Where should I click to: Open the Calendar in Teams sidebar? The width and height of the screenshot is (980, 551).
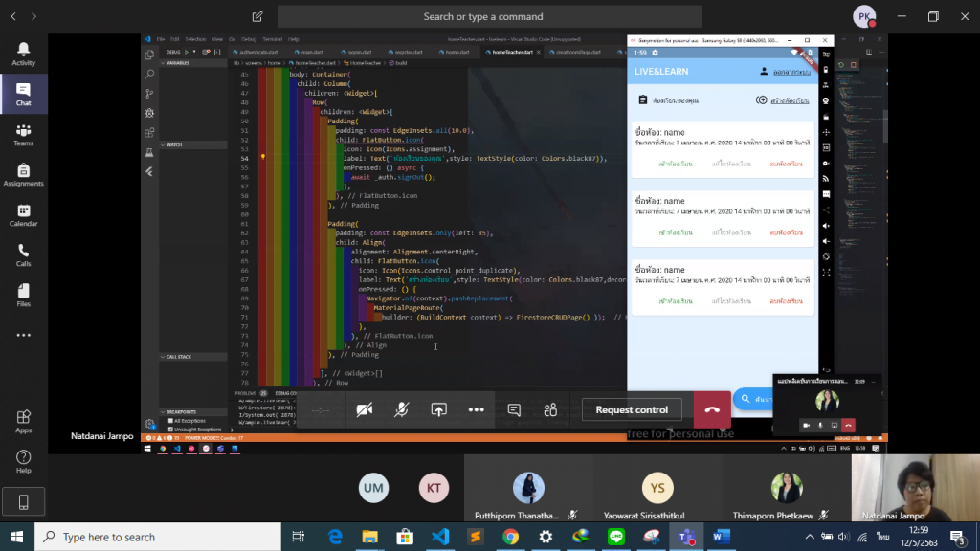[23, 215]
